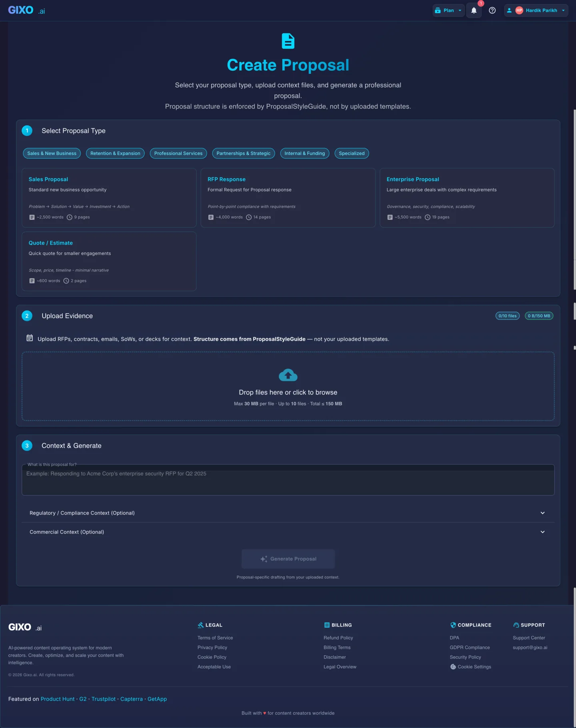
Task: Click the 'What is this proposal for?' field
Action: click(288, 480)
